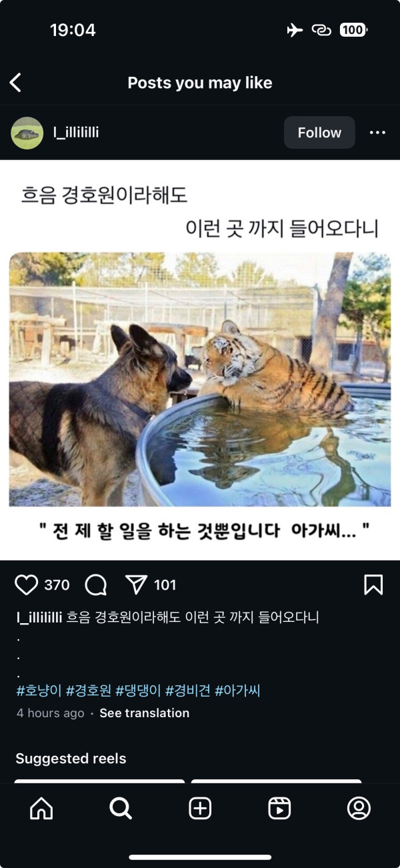Viewport: 400px width, 868px height.
Task: Tap l_illililli username in header
Action: tap(76, 133)
